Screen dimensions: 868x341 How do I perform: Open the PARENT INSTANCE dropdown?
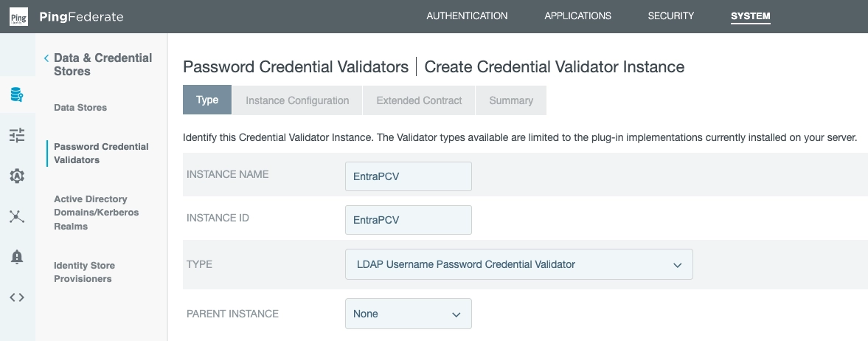pos(408,314)
